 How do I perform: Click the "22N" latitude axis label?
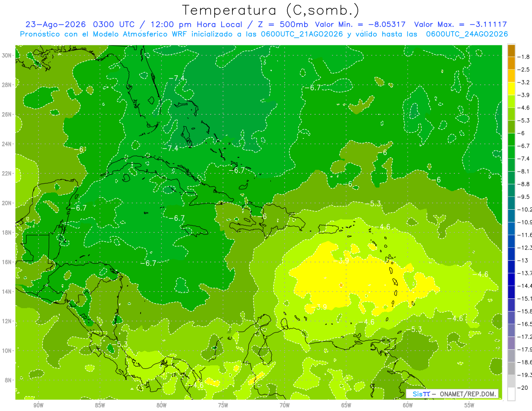7,173
